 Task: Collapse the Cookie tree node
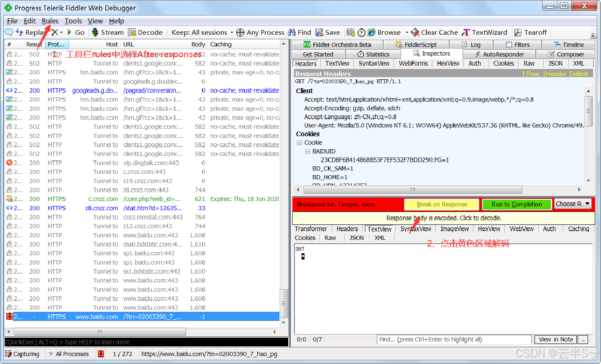299,143
